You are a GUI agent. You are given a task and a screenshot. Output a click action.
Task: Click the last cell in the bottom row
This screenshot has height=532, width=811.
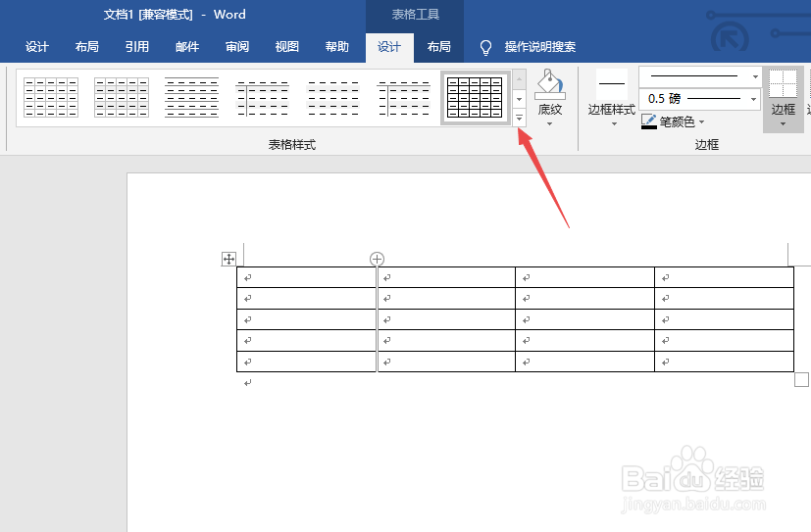click(724, 362)
